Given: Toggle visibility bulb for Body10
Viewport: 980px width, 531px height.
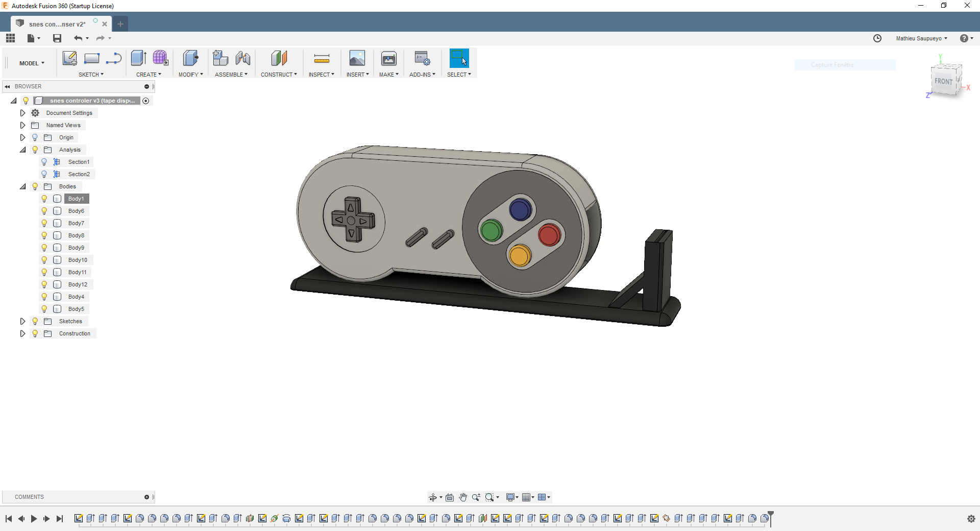Looking at the screenshot, I should click(44, 260).
